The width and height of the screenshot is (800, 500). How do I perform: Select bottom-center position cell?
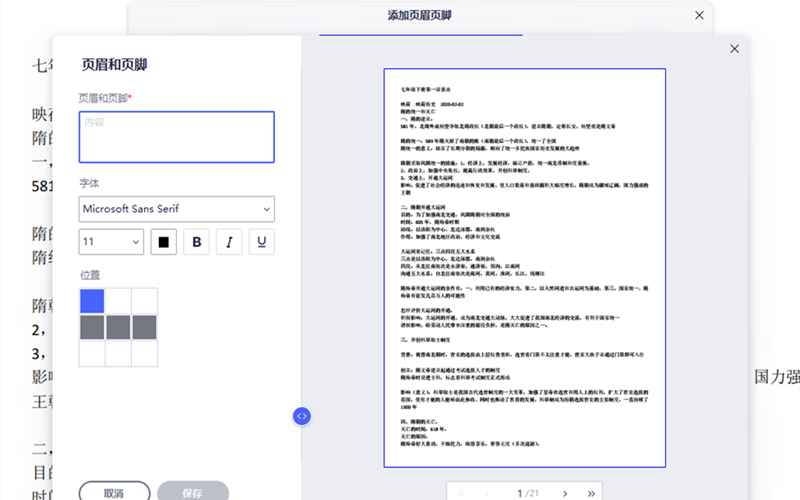pyautogui.click(x=118, y=353)
